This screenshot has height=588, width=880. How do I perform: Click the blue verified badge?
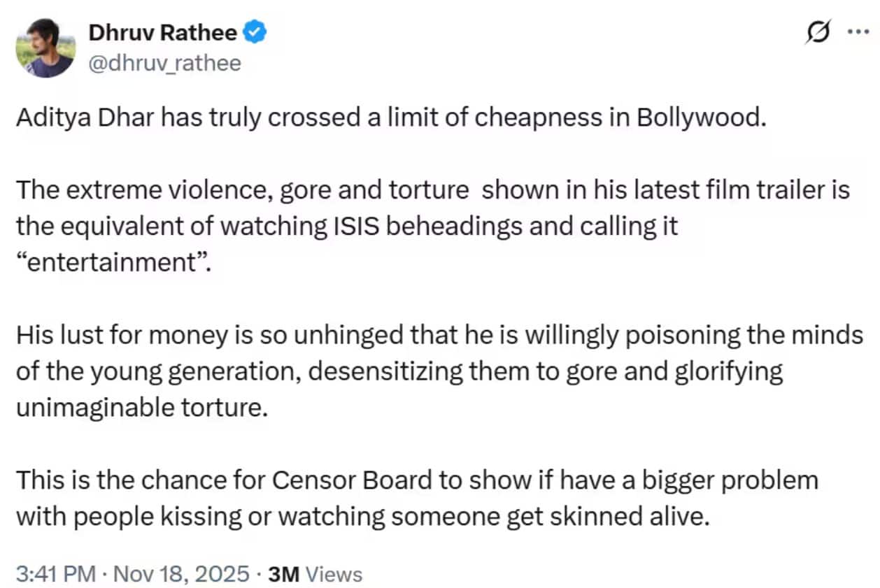(x=253, y=32)
